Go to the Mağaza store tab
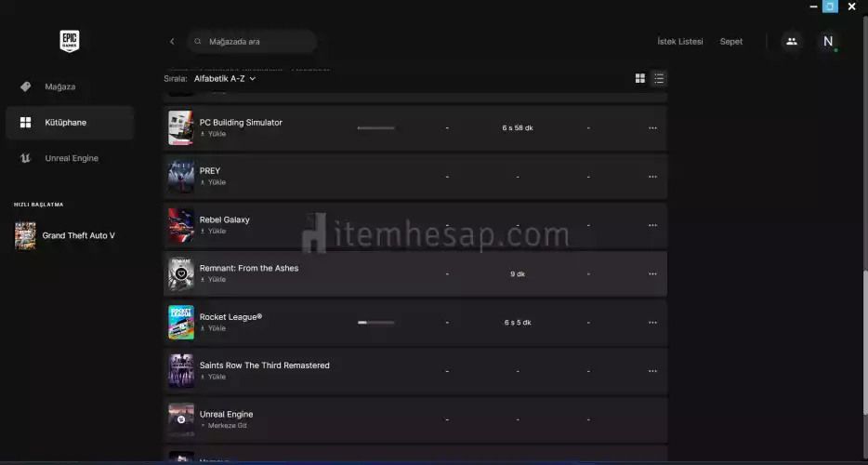 pos(60,86)
